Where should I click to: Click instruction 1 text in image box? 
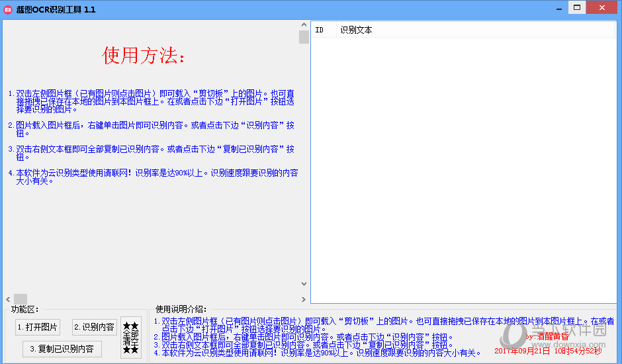[x=151, y=101]
